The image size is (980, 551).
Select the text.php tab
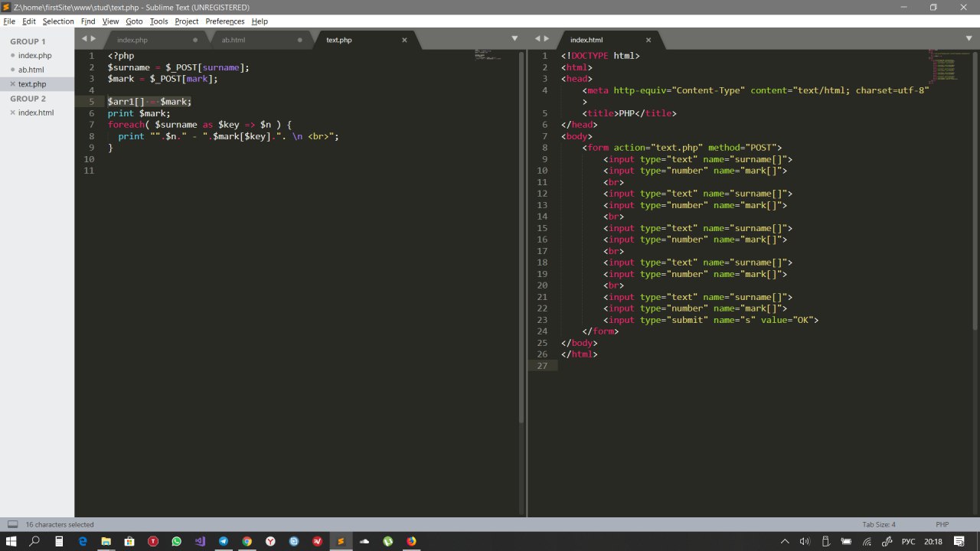pyautogui.click(x=339, y=40)
